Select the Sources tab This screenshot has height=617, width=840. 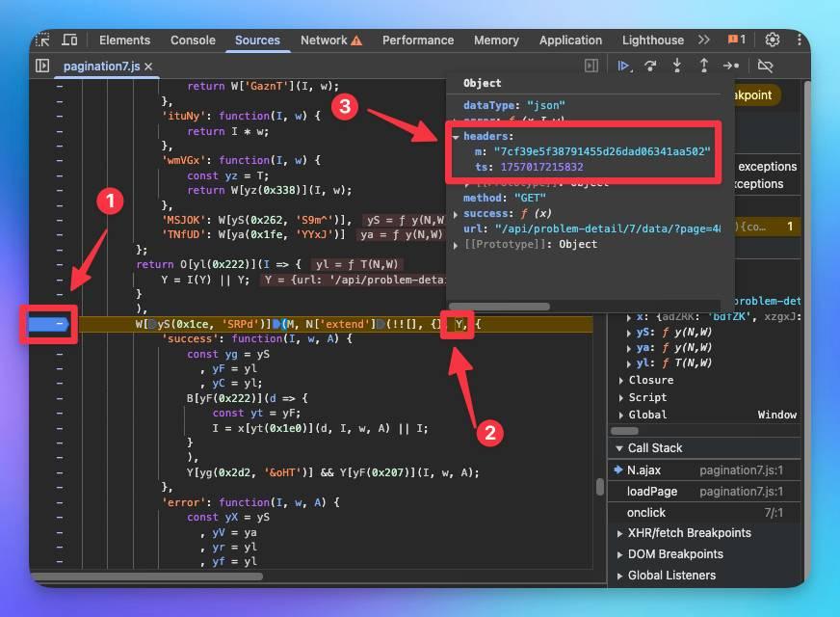point(257,40)
